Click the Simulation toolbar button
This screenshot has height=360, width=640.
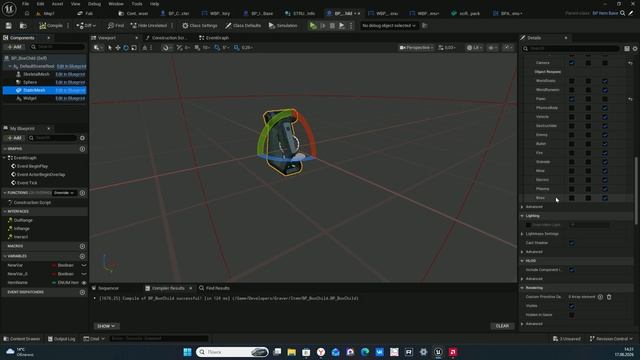pos(283,25)
